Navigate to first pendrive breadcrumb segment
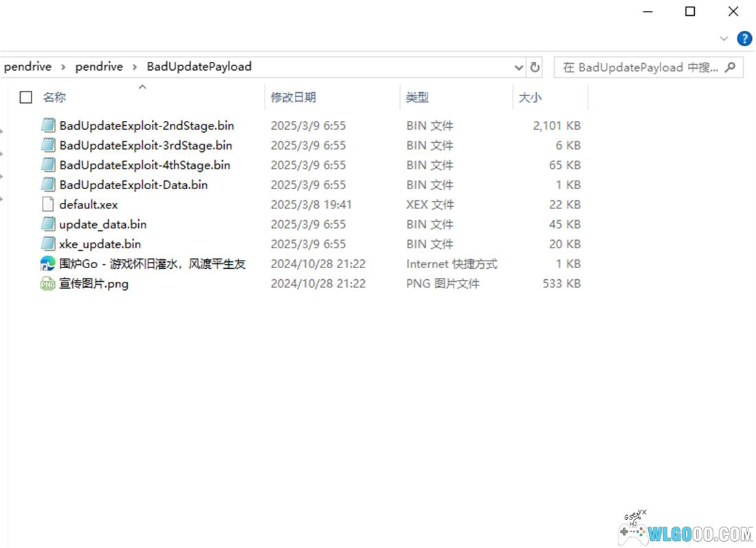The height and width of the screenshot is (548, 756). pos(27,67)
